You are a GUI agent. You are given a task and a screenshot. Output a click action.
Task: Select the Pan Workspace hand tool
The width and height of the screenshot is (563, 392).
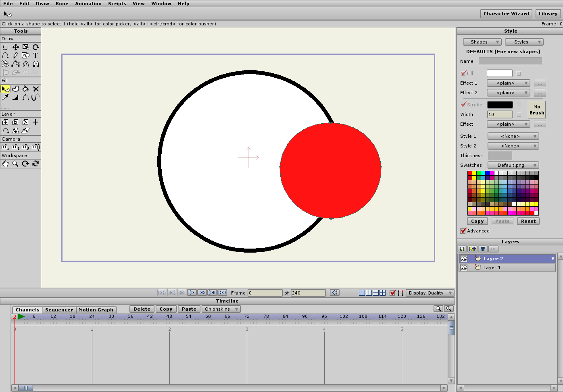coord(6,164)
